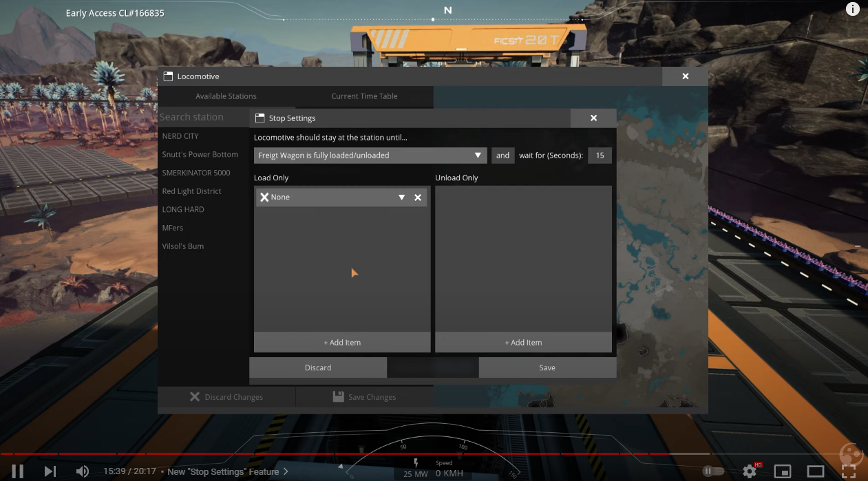Open the video info card icon
The width and height of the screenshot is (868, 481).
(852, 10)
